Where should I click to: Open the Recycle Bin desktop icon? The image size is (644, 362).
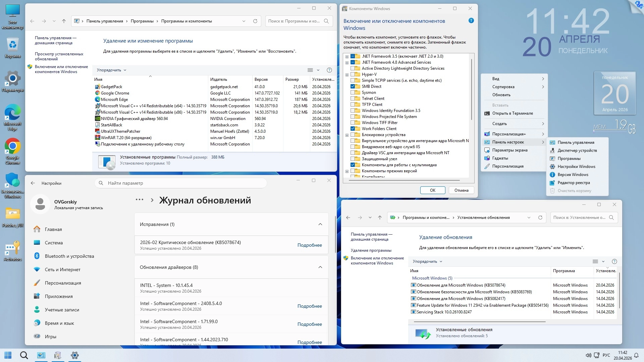(x=13, y=45)
